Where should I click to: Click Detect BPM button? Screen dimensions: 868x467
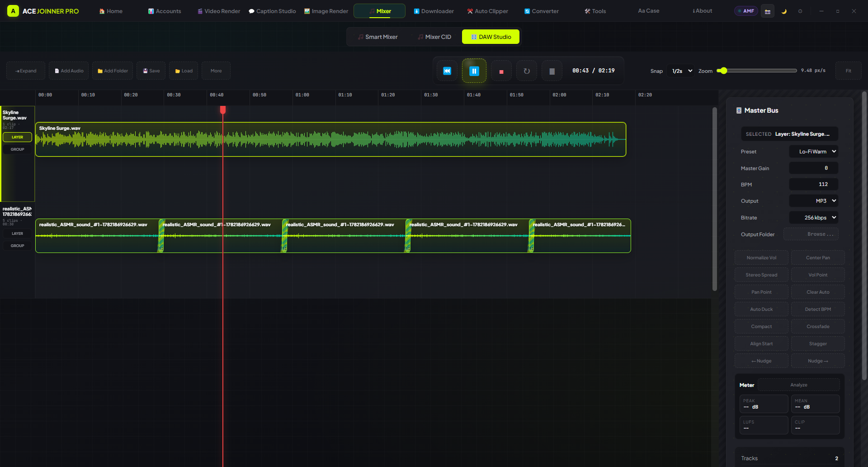click(818, 310)
